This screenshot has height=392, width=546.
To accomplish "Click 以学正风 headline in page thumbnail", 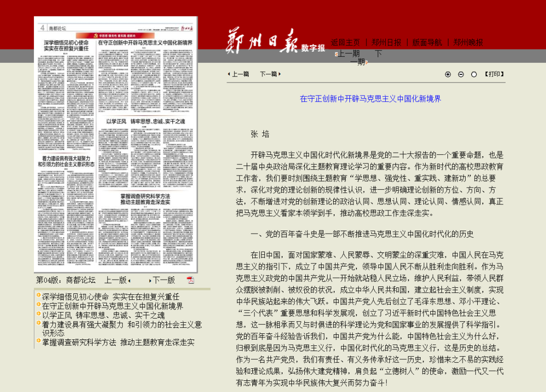I will tap(146, 121).
